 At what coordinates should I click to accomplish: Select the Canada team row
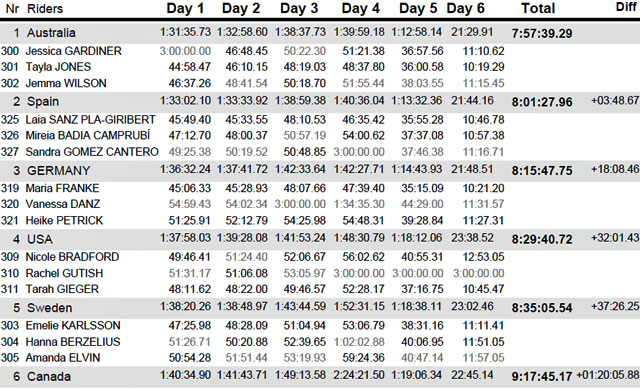(x=320, y=376)
